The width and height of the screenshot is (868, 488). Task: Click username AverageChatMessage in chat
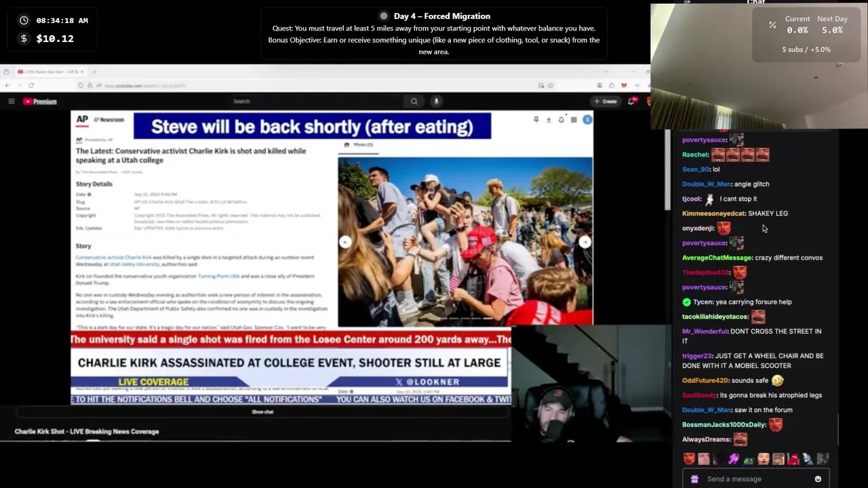pos(717,258)
